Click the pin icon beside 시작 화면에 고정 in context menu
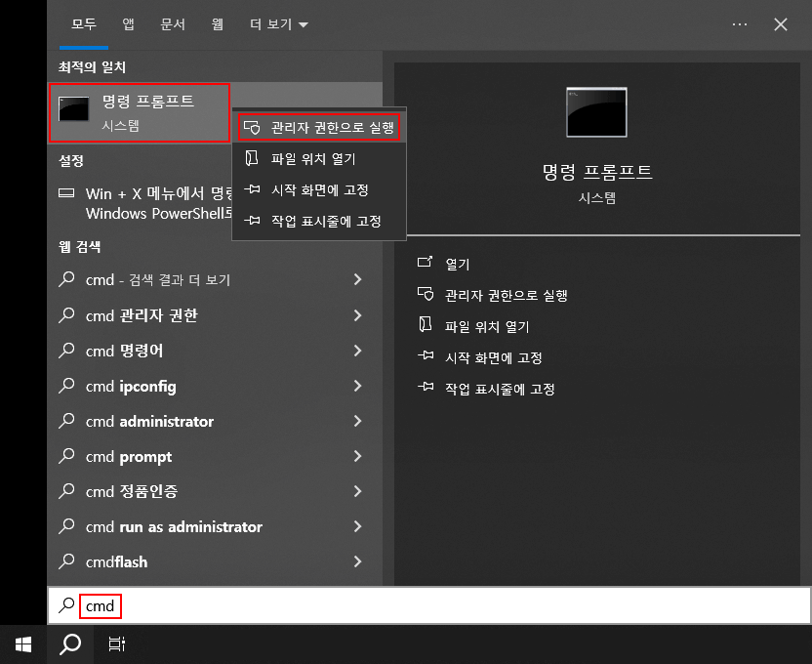The height and width of the screenshot is (664, 812). click(252, 189)
